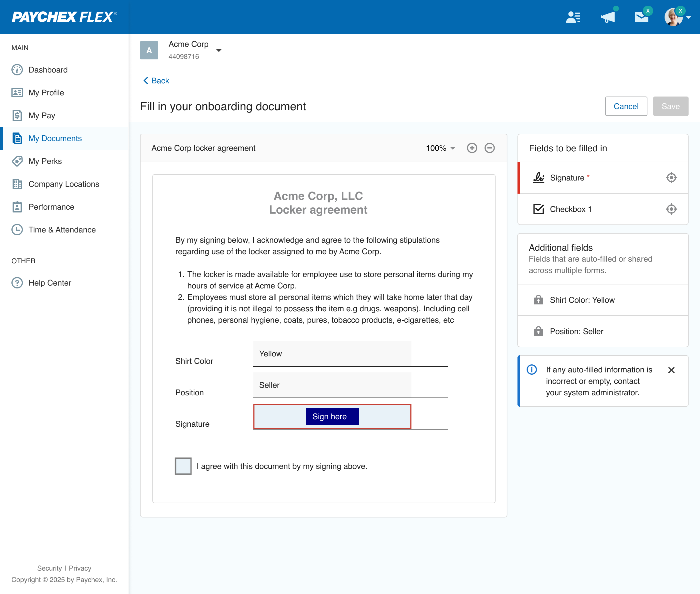Locate Checkbox 1 with target icon
Viewport: 700px width, 594px height.
[x=671, y=209]
